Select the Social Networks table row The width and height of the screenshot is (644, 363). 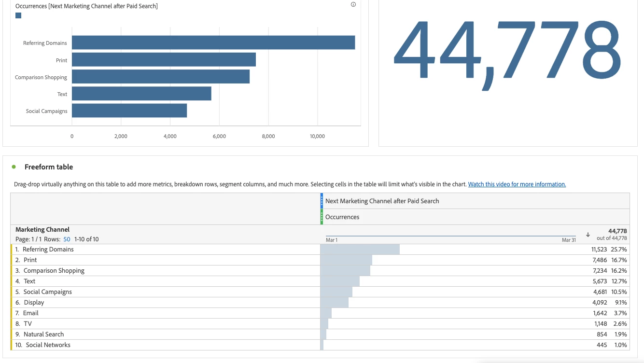320,345
